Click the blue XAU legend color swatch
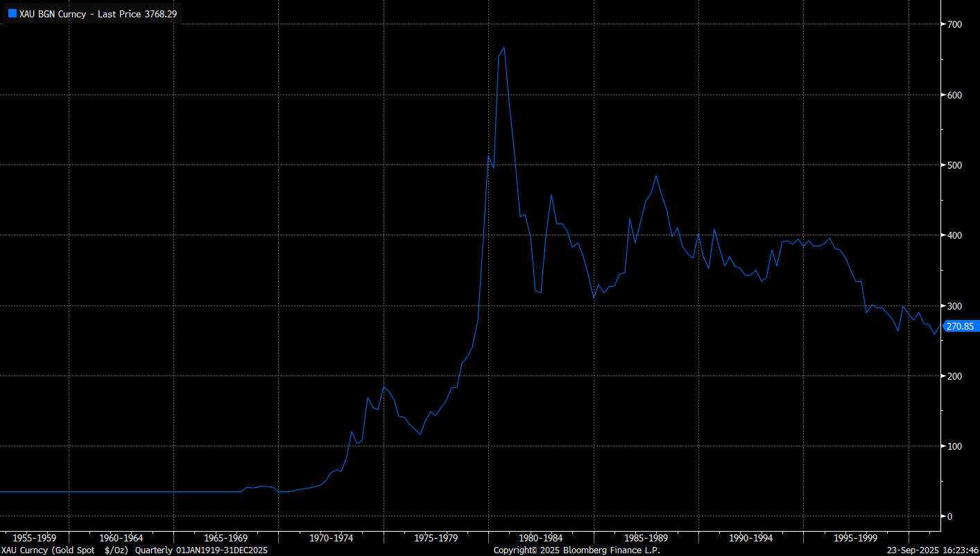 pyautogui.click(x=12, y=13)
